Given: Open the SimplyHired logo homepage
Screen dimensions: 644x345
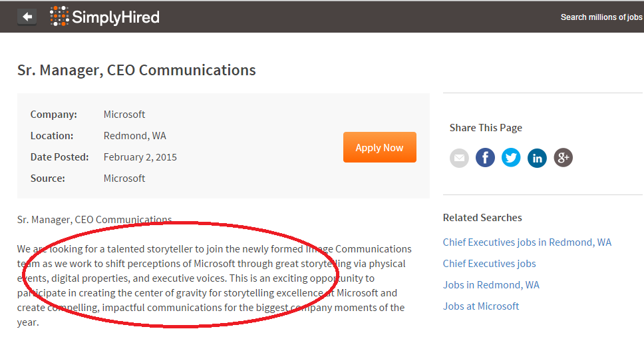Looking at the screenshot, I should point(104,17).
